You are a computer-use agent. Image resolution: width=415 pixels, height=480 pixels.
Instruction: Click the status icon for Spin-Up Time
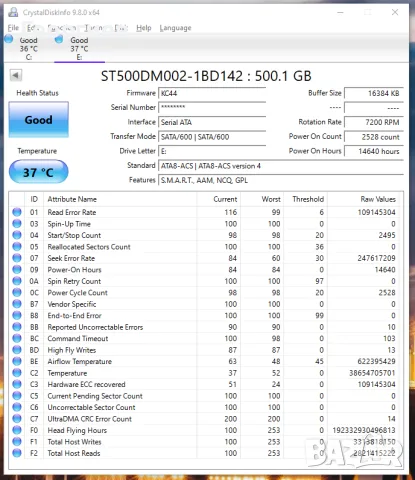[17, 224]
